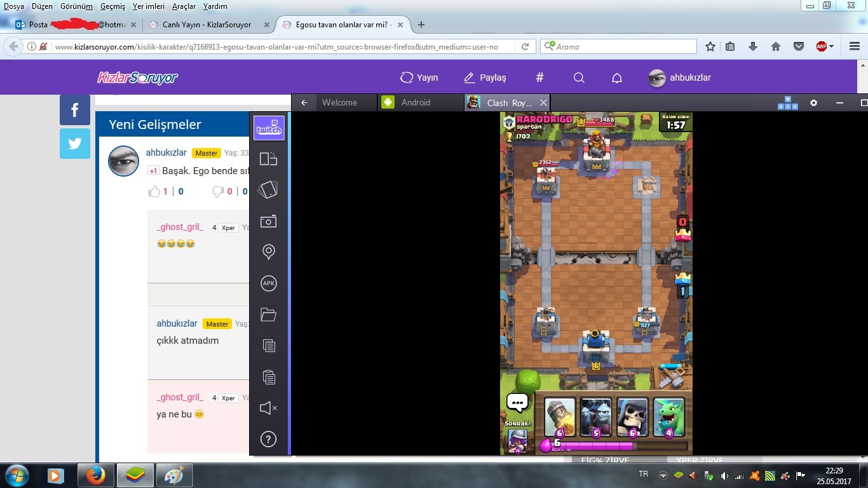Go back with the BlueStacks arrow button
The height and width of the screenshot is (488, 868).
304,102
